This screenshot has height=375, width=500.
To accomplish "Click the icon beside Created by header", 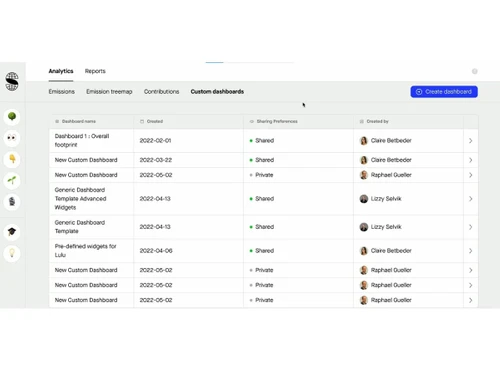I will 362,121.
